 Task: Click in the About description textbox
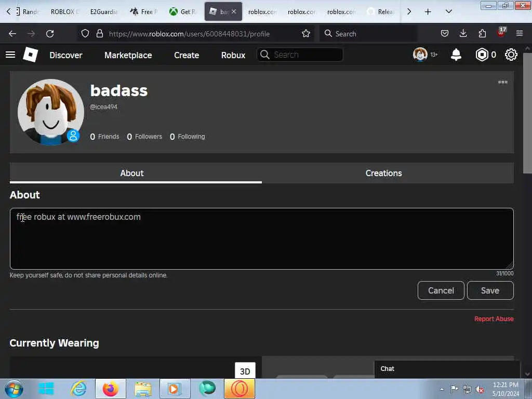(262, 238)
